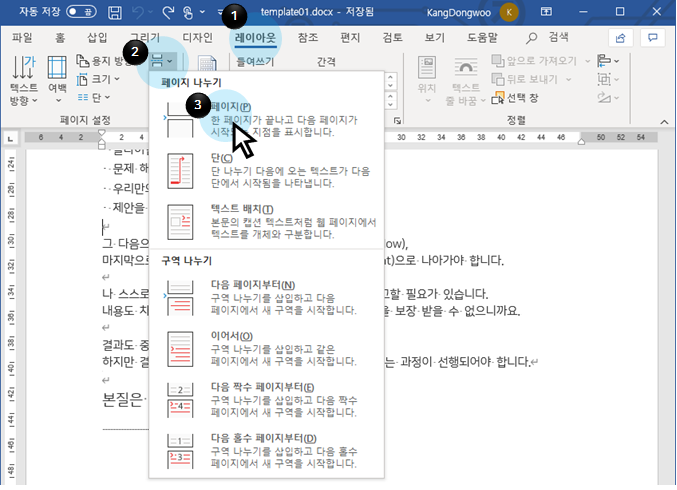Open the 단 columns dropdown
Viewport: 677px width, 490px height.
pyautogui.click(x=94, y=98)
